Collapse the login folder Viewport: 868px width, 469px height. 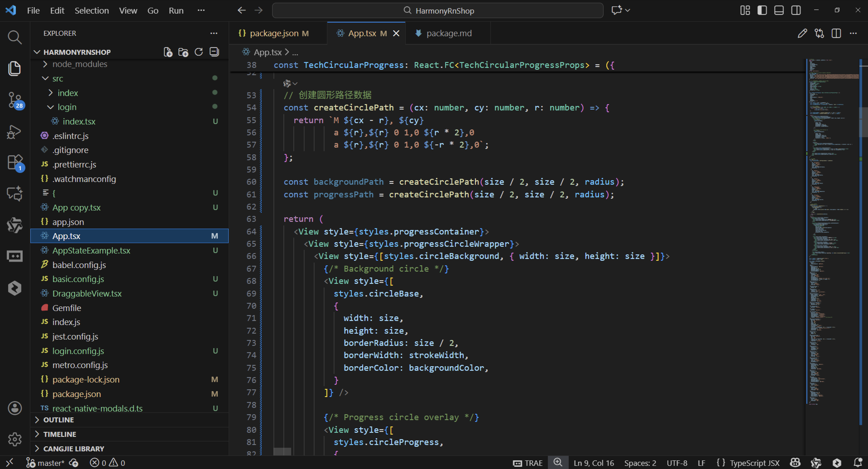coord(67,107)
